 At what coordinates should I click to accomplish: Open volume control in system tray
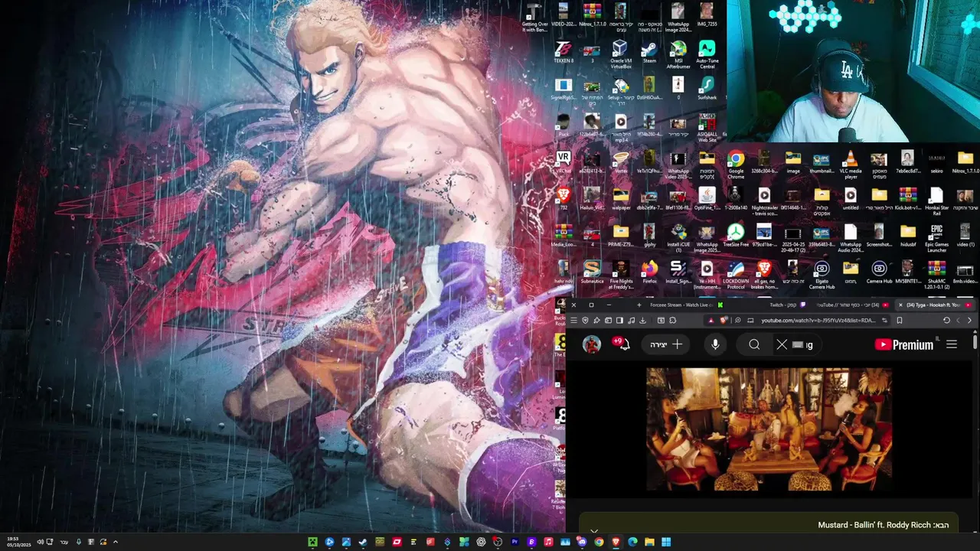41,542
